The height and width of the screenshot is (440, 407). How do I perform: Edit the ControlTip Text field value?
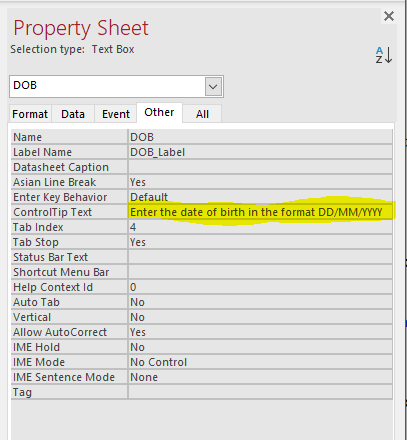pos(260,212)
